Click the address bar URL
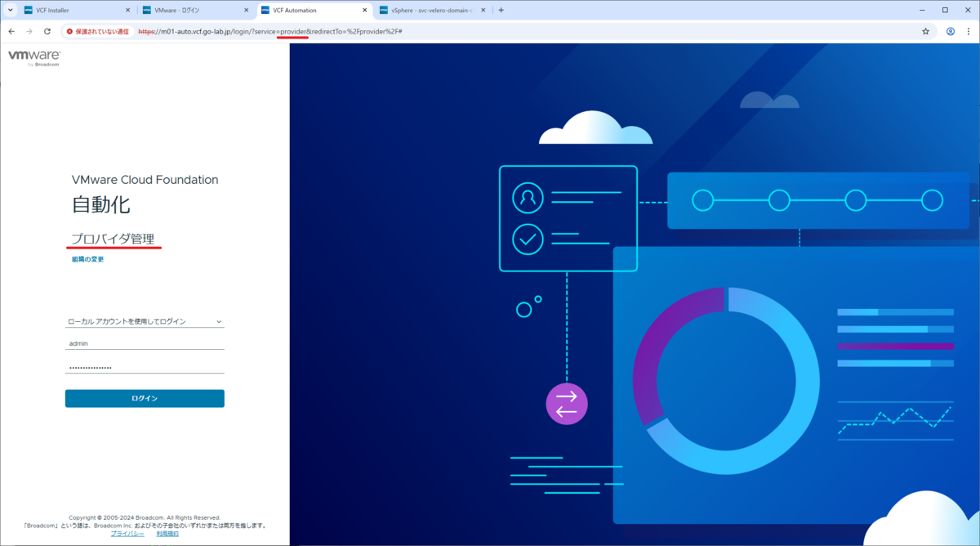This screenshot has width=980, height=546. pos(270,31)
